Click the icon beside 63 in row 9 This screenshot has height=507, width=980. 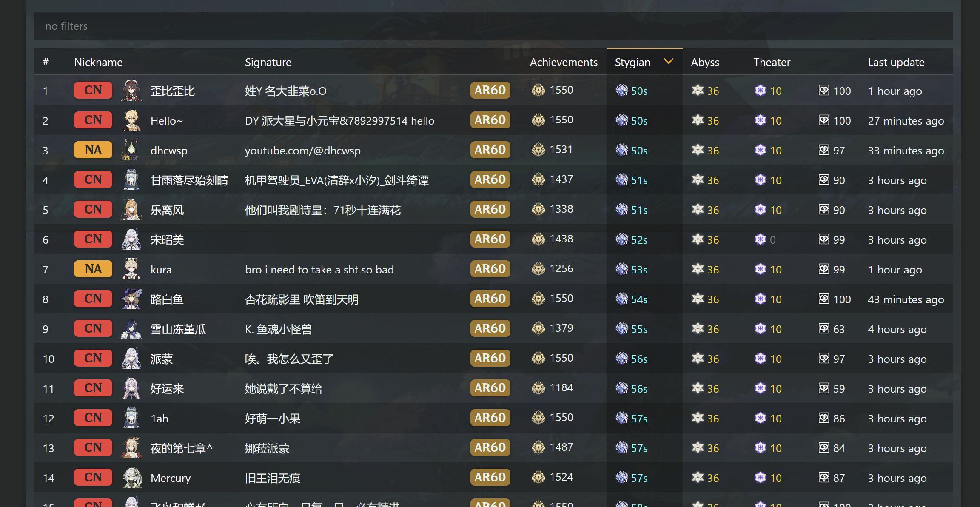pyautogui.click(x=824, y=328)
